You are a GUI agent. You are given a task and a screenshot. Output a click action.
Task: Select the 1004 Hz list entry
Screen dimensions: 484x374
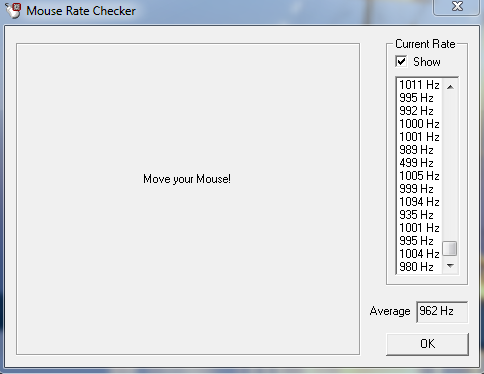point(419,254)
